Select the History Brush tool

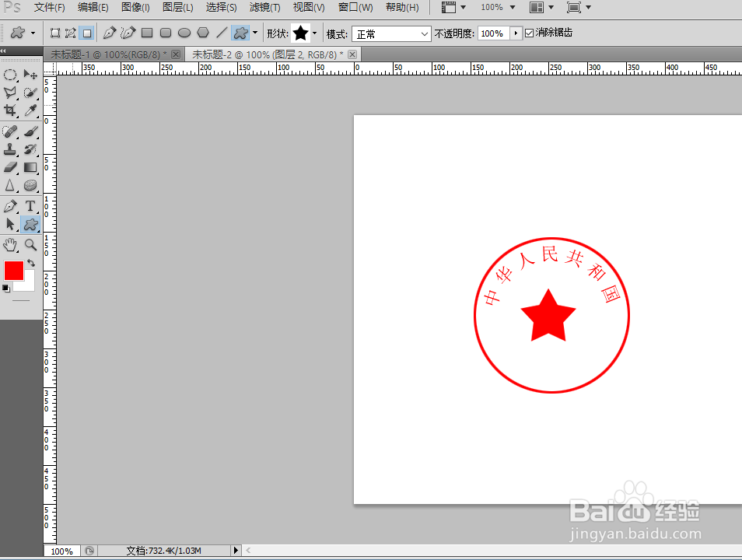tap(30, 149)
